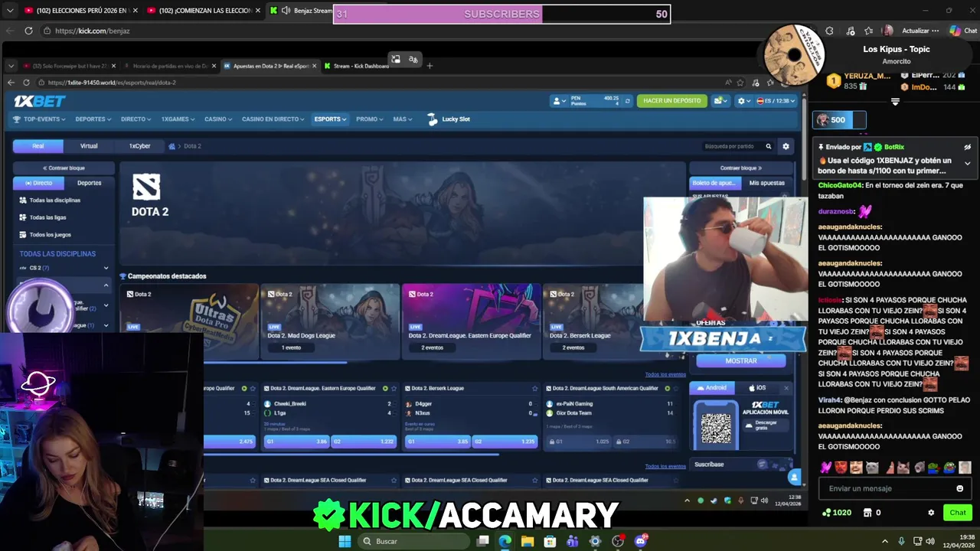This screenshot has width=980, height=551.
Task: Open the TOP-EVENTS dropdown menu
Action: 39,119
